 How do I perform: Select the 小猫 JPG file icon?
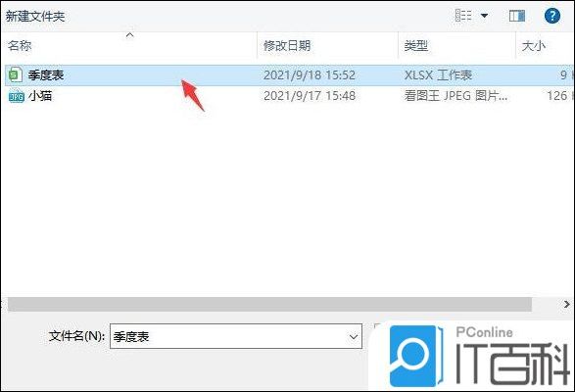point(16,96)
